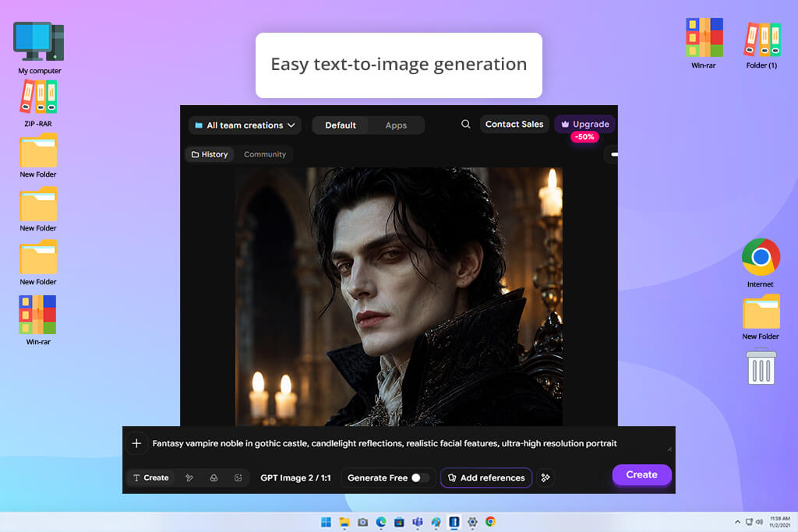Click the volume icon in system tray
798x532 pixels.
pos(759,522)
